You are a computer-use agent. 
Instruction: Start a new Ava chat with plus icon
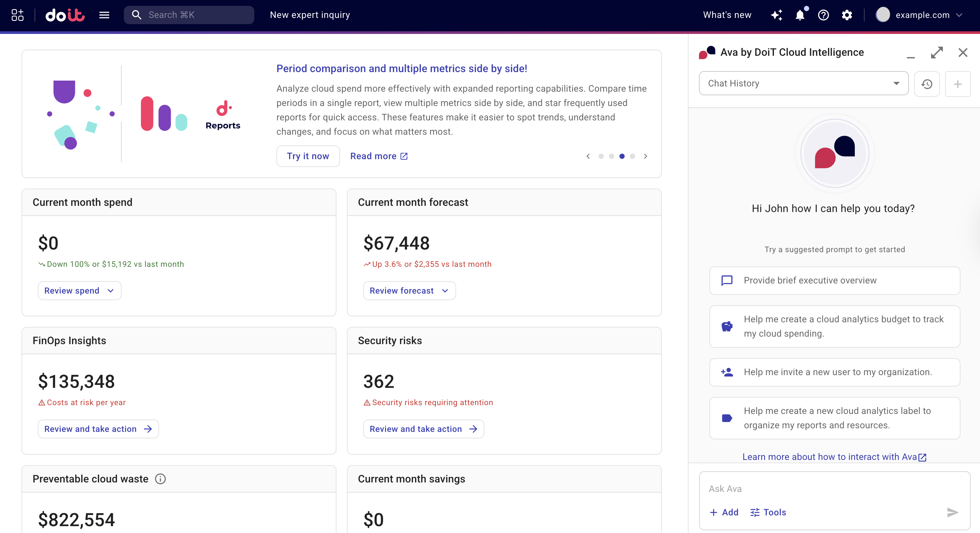[x=958, y=84]
